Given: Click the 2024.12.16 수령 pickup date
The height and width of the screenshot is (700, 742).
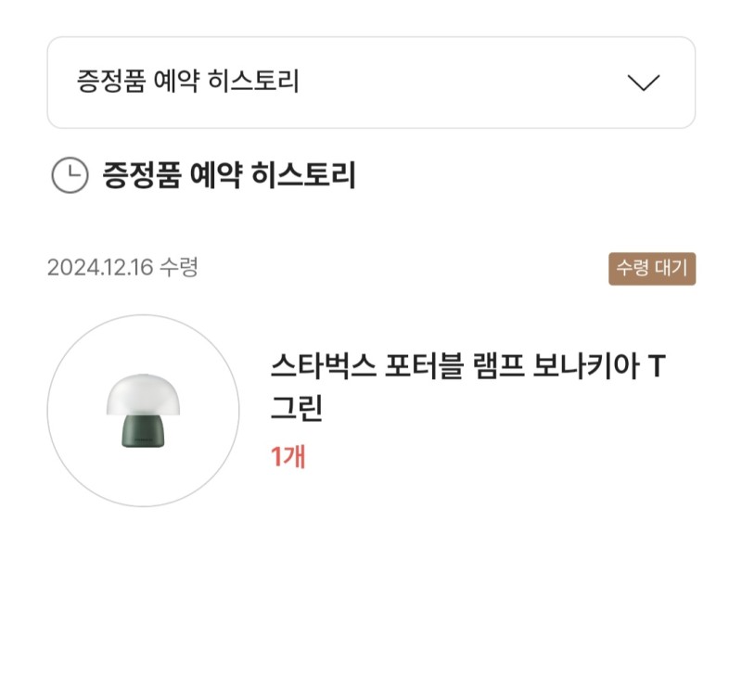Looking at the screenshot, I should point(122,268).
